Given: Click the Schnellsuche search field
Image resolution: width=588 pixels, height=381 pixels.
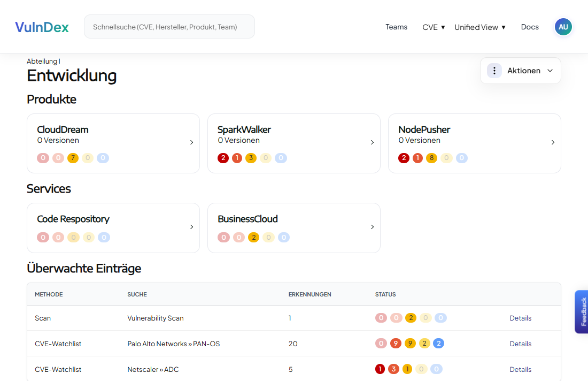Looking at the screenshot, I should tap(169, 27).
